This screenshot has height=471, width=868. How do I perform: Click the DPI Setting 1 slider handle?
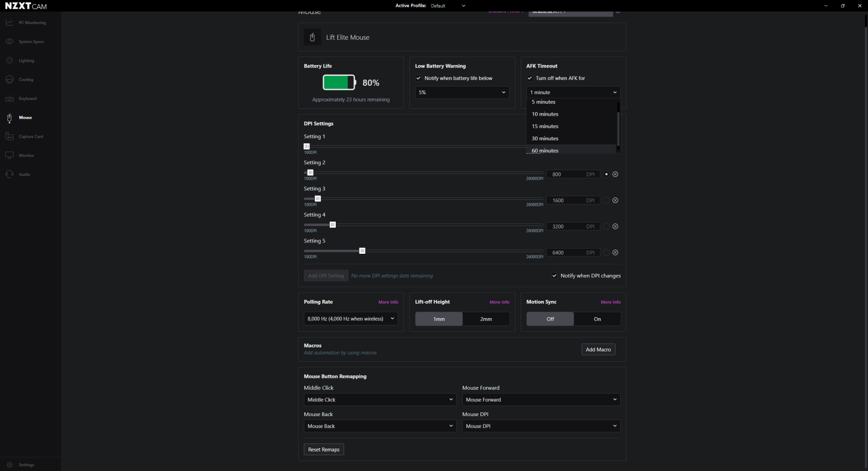pos(306,147)
